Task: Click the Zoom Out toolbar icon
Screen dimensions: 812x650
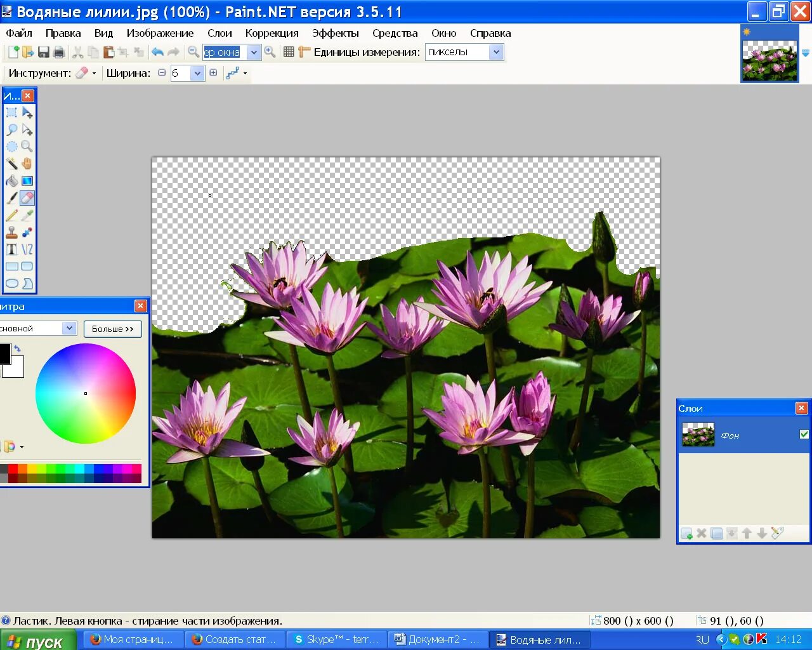Action: (x=193, y=52)
